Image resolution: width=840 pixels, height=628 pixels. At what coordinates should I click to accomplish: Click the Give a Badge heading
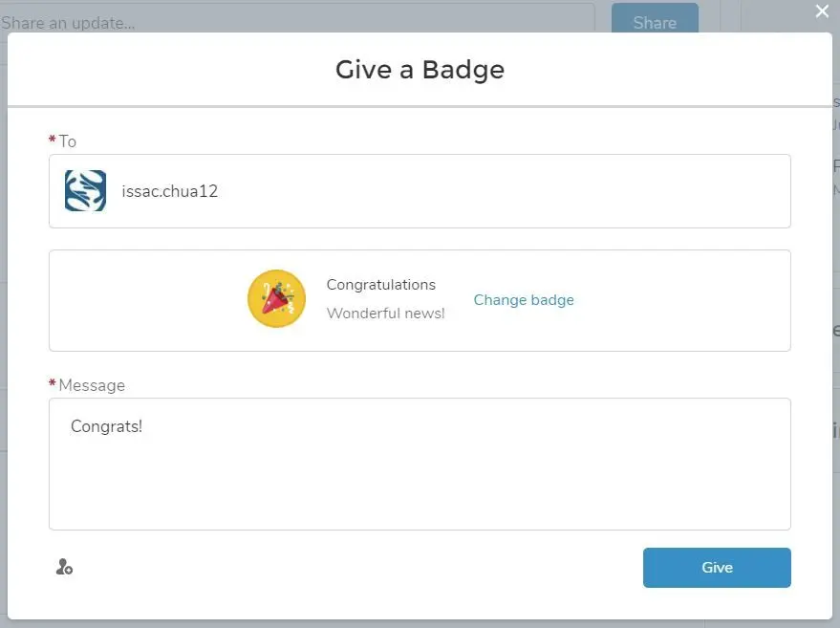[420, 70]
